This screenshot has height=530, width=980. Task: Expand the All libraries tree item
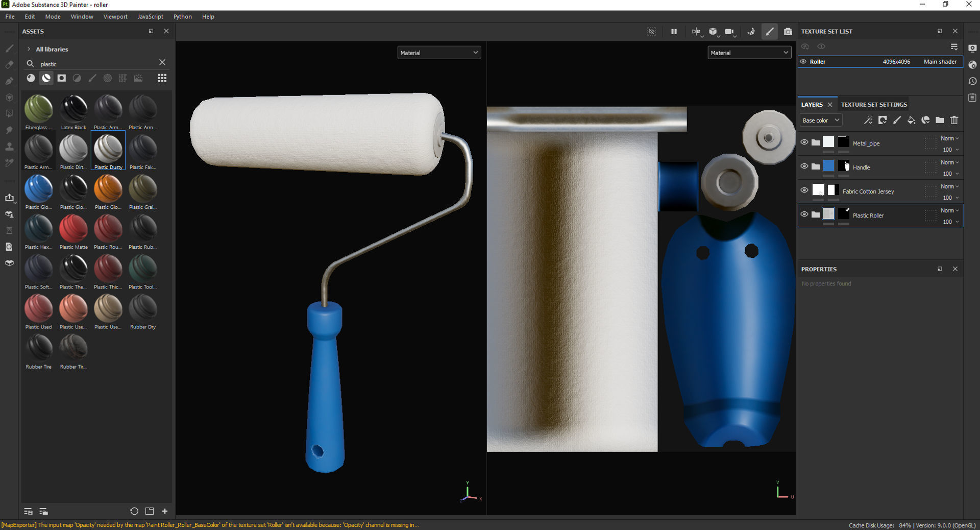tap(30, 49)
